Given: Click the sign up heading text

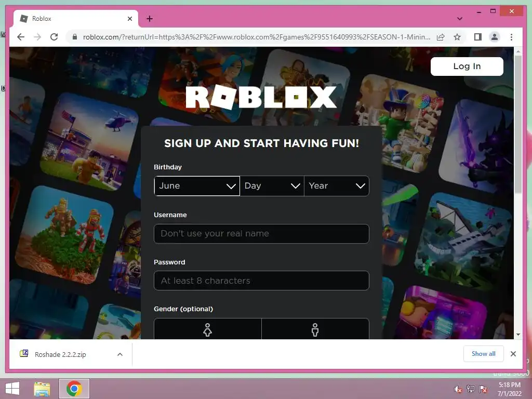Looking at the screenshot, I should click(262, 143).
